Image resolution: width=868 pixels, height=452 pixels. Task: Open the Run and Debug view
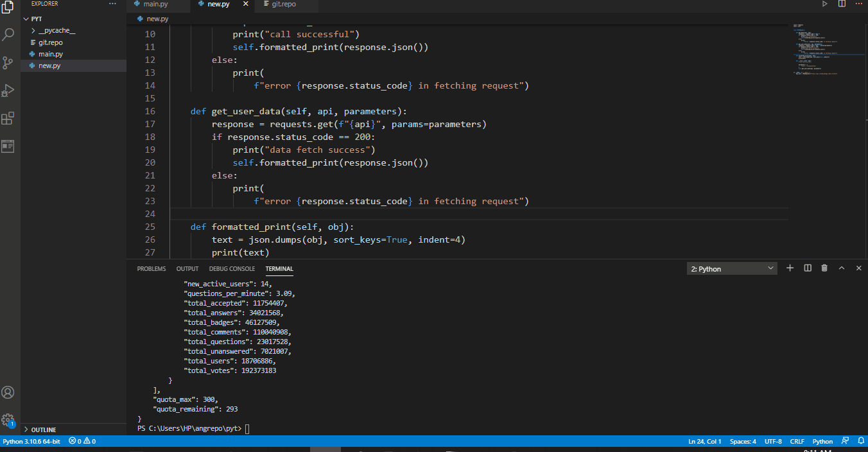8,90
